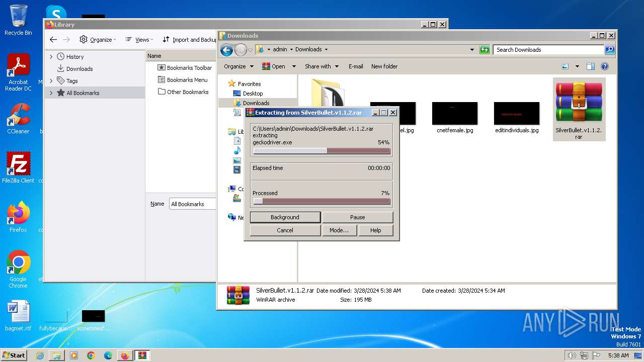Switch to Firefox taskbar button
The image size is (644, 362).
tap(125, 355)
